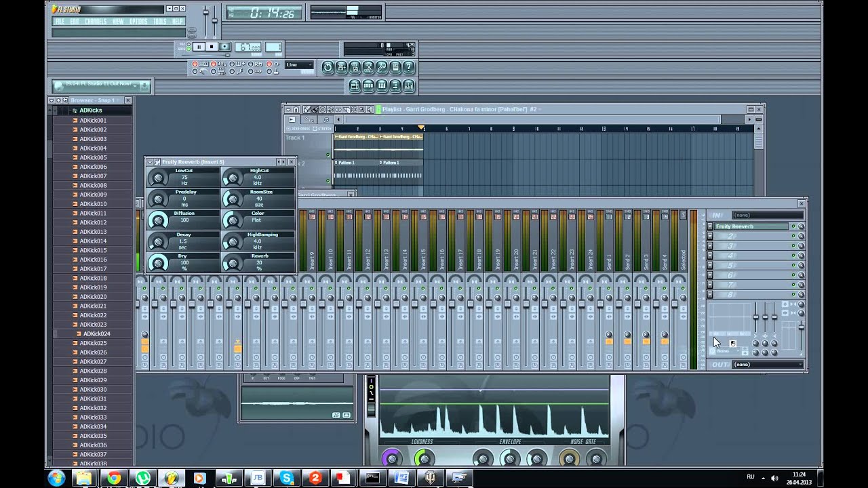Open the VIEW menu
This screenshot has height=488, width=868.
click(118, 22)
